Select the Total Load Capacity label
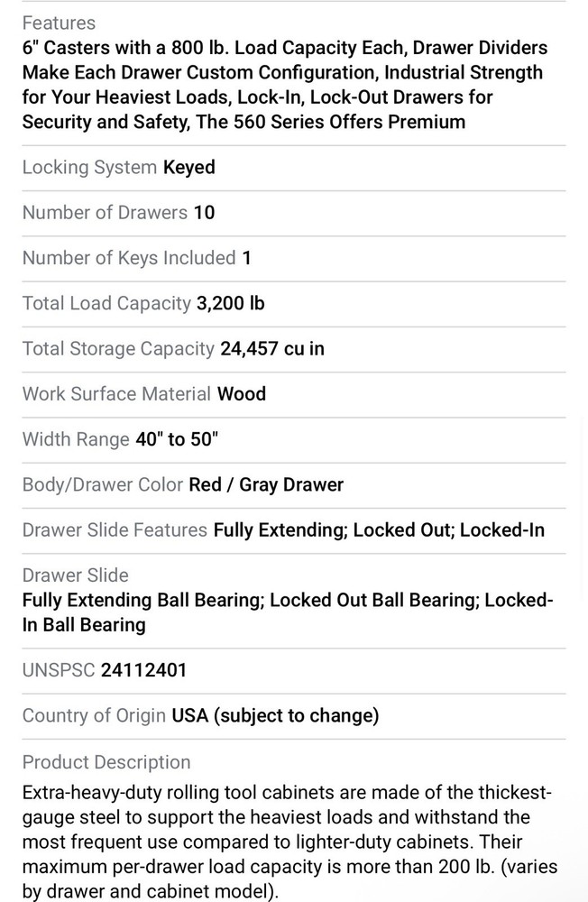This screenshot has width=588, height=902. tap(106, 303)
